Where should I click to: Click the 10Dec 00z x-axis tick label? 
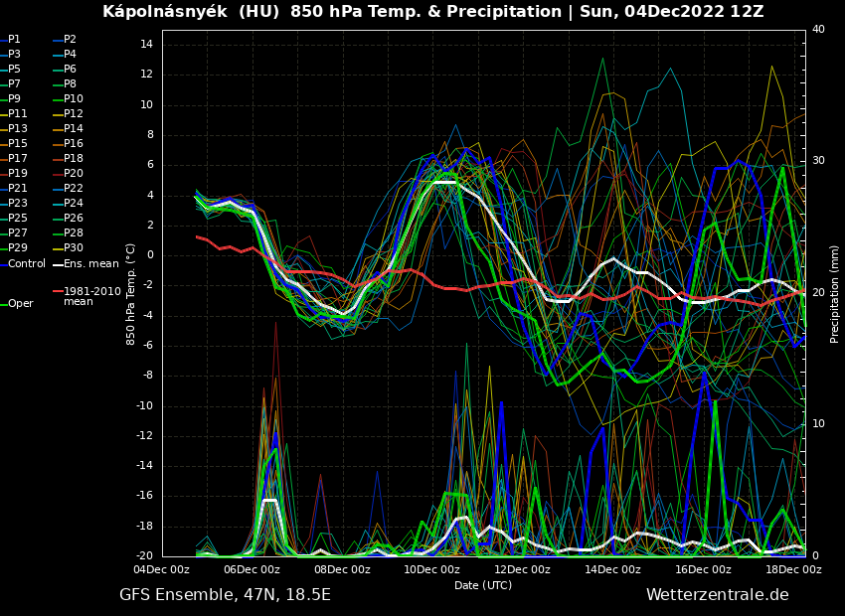(431, 569)
